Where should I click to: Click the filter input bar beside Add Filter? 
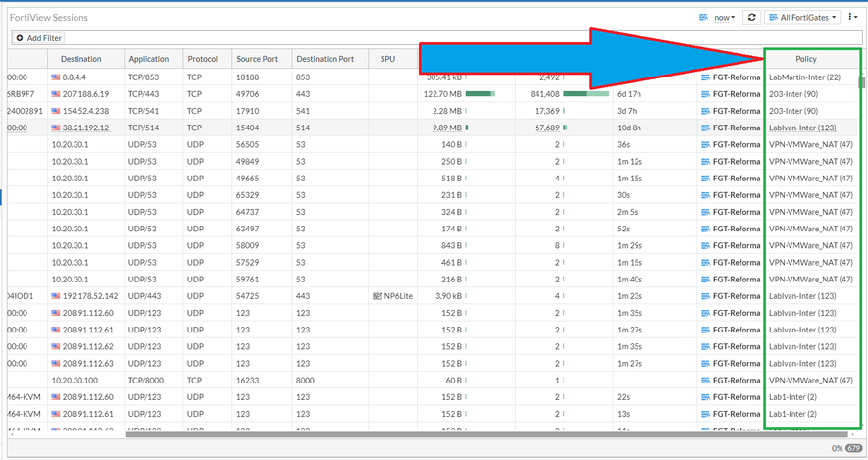coord(462,38)
